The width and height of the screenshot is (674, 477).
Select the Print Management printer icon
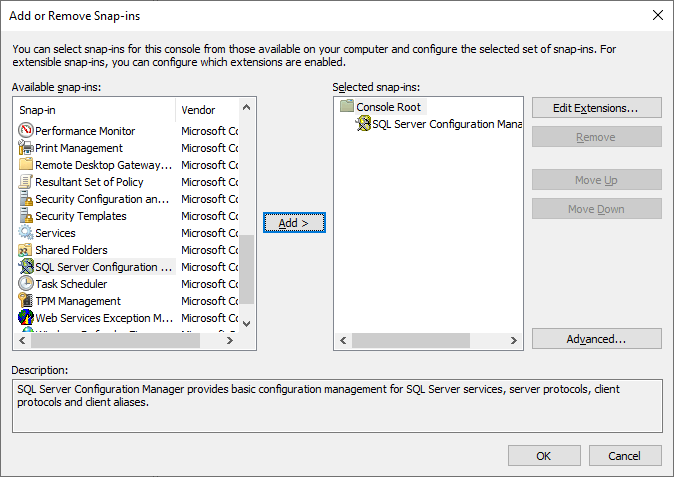point(26,148)
